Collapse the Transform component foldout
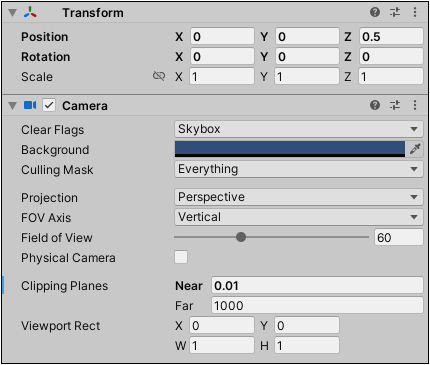Screen dimensions: 430x365 (x=13, y=13)
